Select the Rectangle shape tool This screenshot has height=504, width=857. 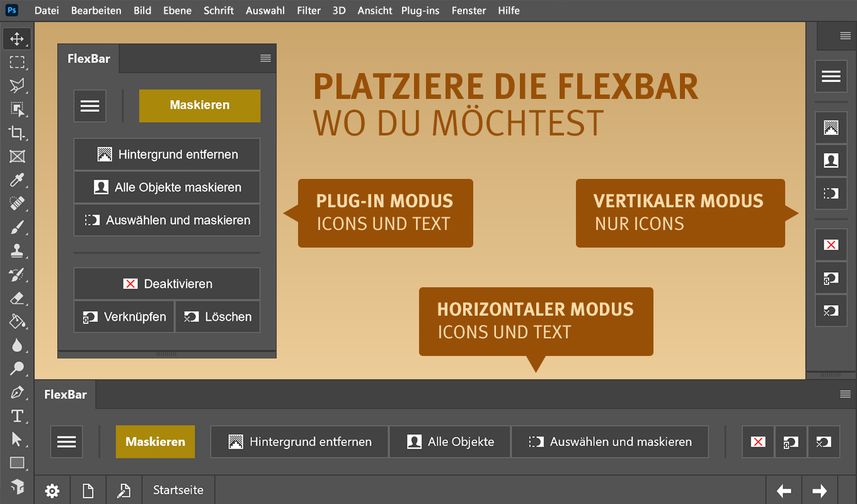(17, 462)
